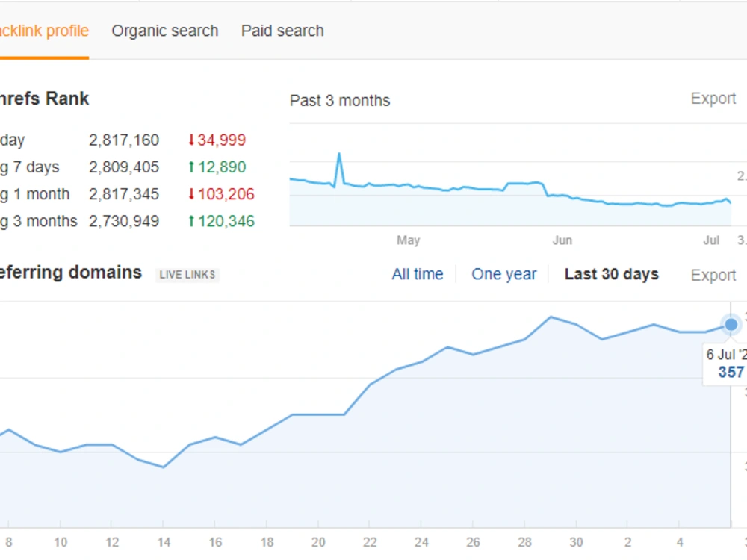This screenshot has height=560, width=747.
Task: Click the rank value 2,809,405
Action: point(124,167)
